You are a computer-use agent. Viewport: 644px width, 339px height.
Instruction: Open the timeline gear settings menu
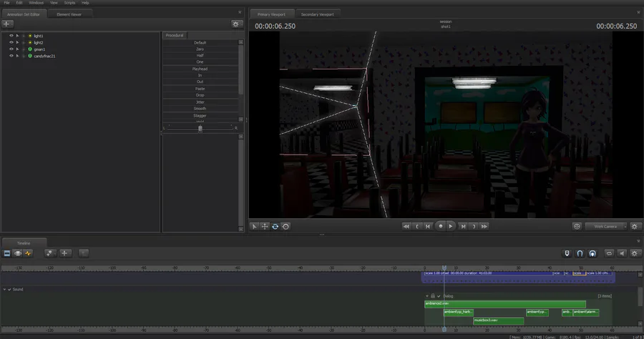point(635,254)
